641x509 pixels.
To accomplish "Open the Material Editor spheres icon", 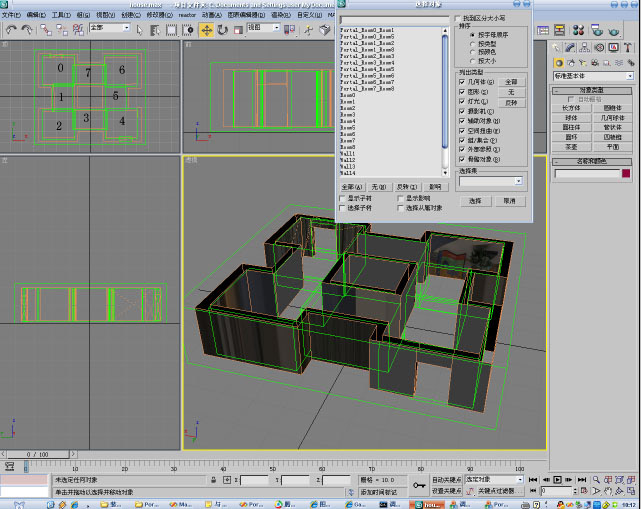I will click(x=578, y=30).
